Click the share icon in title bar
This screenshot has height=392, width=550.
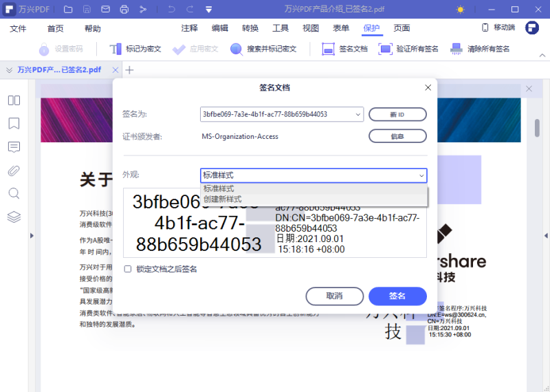tap(143, 10)
